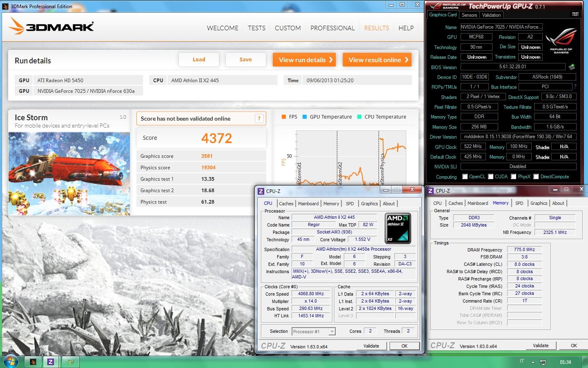Click the AMD Athlon II logo in CPU-Z
Screen dimensions: 588x368
point(398,228)
